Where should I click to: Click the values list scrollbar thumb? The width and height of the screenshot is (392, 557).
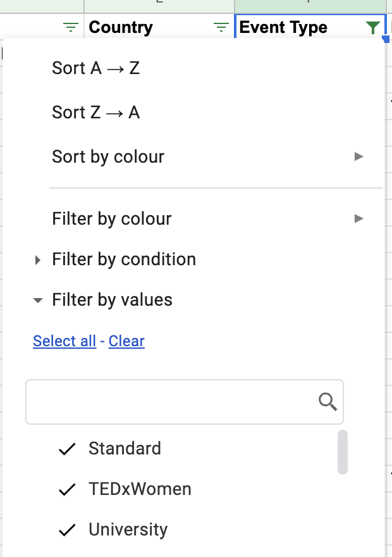(x=343, y=452)
